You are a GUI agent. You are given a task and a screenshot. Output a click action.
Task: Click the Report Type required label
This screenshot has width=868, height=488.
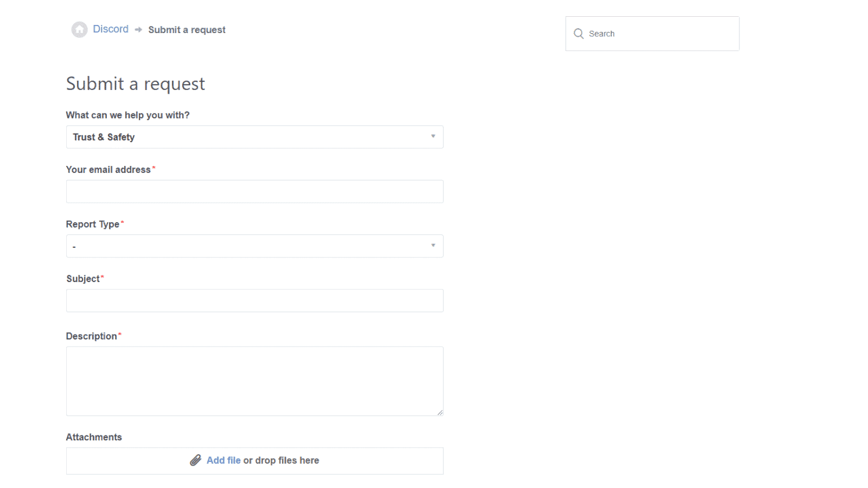pyautogui.click(x=93, y=223)
